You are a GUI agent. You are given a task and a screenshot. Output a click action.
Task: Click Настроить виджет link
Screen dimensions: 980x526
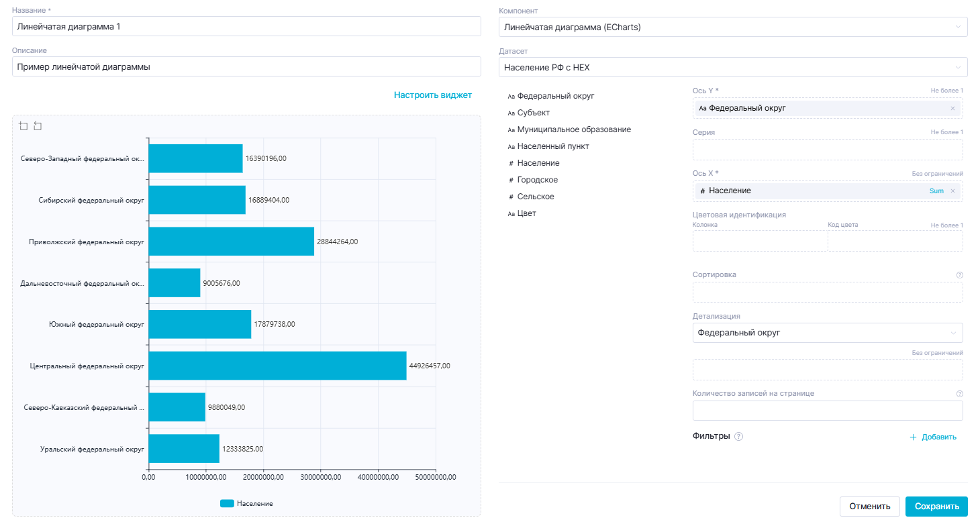[432, 95]
